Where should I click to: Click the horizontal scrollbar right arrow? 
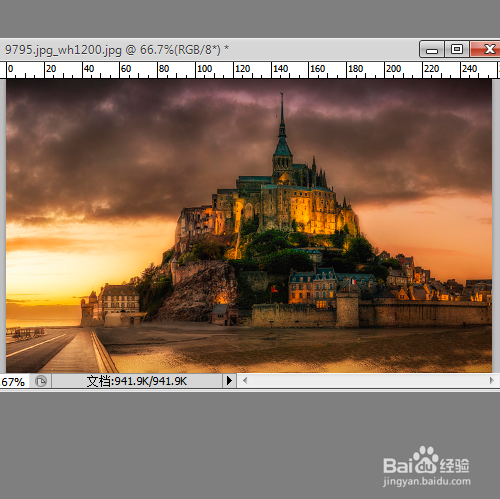coord(491,381)
